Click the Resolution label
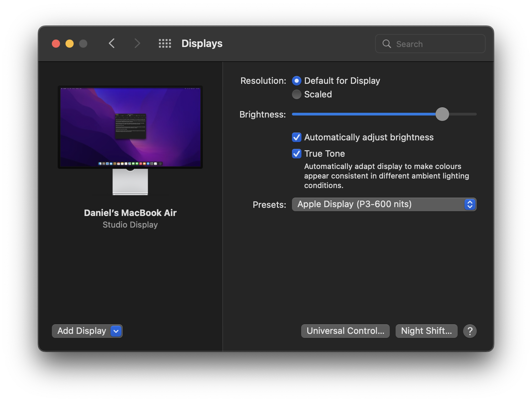The height and width of the screenshot is (402, 532). click(x=263, y=81)
